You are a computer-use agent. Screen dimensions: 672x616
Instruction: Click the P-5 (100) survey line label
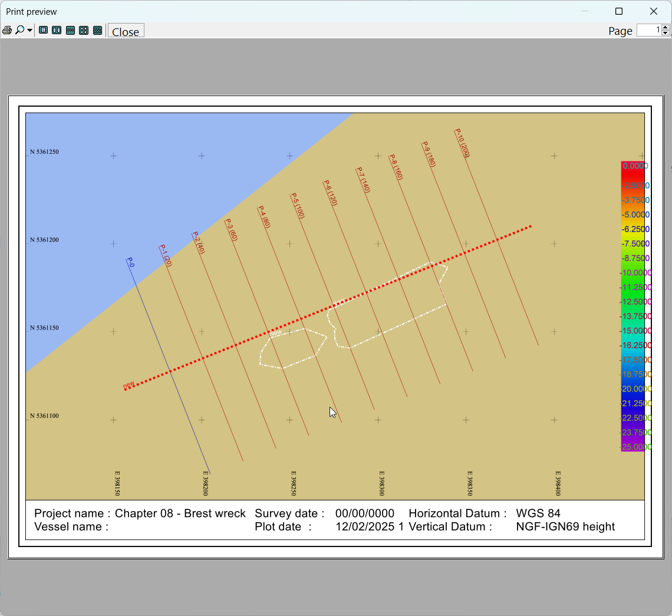[x=298, y=206]
